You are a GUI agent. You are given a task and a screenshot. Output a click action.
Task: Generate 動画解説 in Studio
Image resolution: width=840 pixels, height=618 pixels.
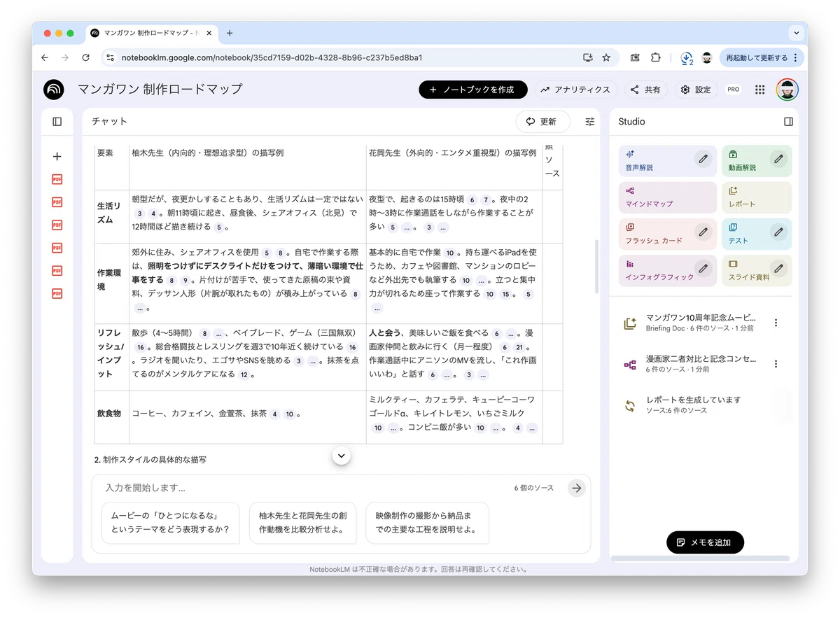pyautogui.click(x=757, y=160)
